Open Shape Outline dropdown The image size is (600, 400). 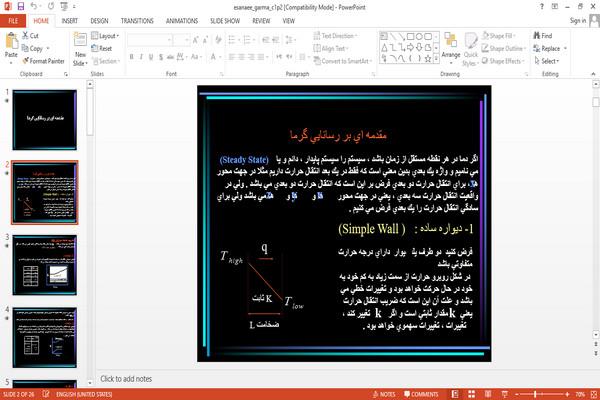click(504, 48)
